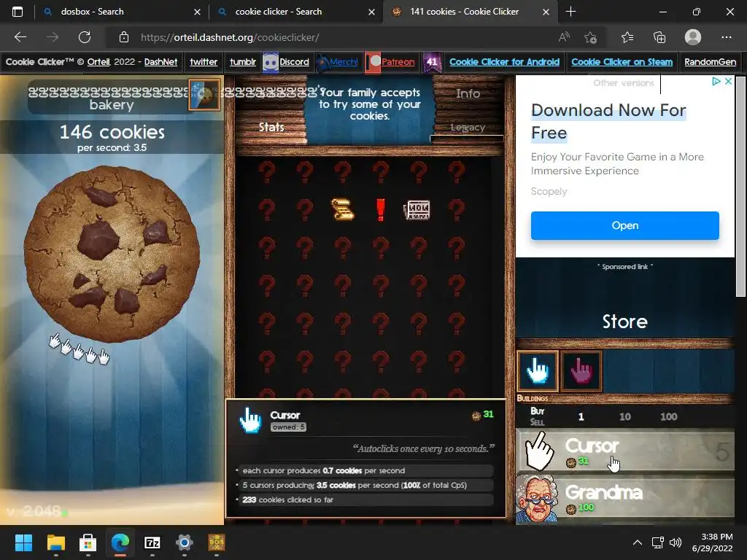Click the big chocolate chip cookie
This screenshot has height=560, width=747.
pyautogui.click(x=112, y=253)
